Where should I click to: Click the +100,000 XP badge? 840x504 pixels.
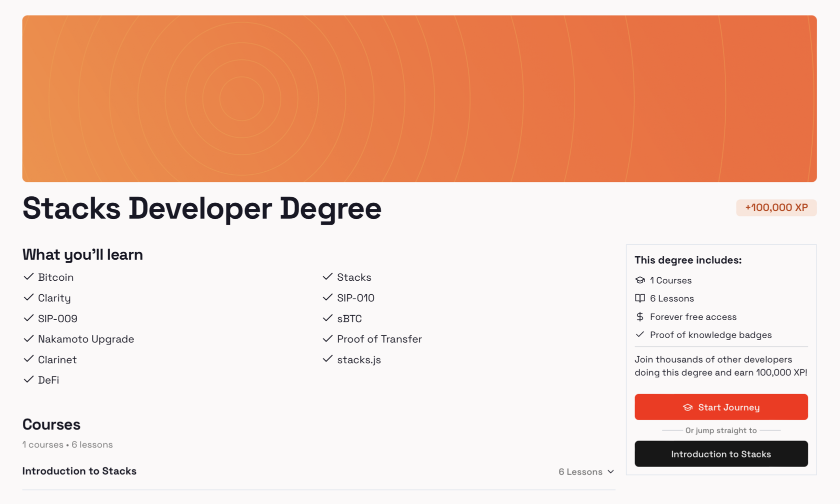coord(775,208)
